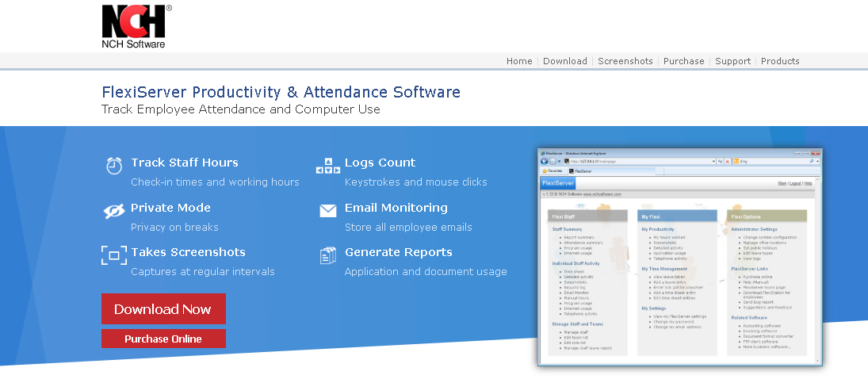Click the alarm clock Track Staff Hours icon
The image size is (868, 379).
click(114, 165)
